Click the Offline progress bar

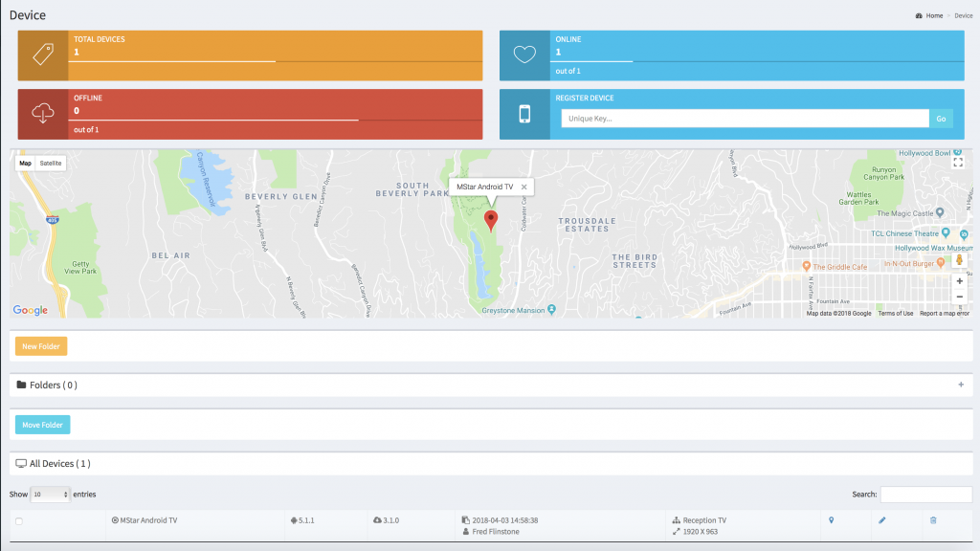click(x=275, y=120)
